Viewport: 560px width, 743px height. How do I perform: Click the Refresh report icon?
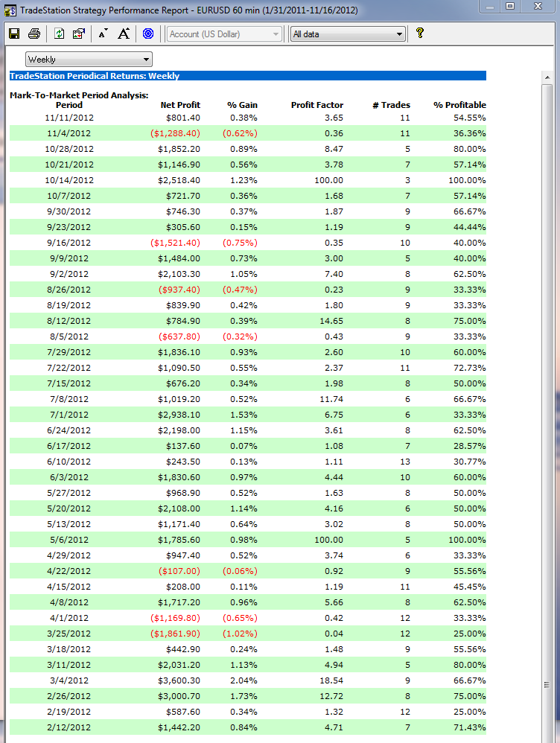pos(60,34)
